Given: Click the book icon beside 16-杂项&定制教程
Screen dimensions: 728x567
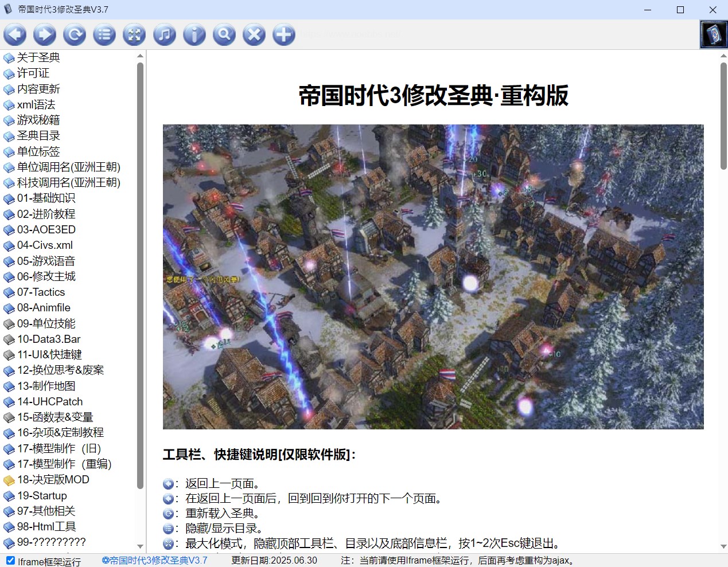Looking at the screenshot, I should point(9,433).
